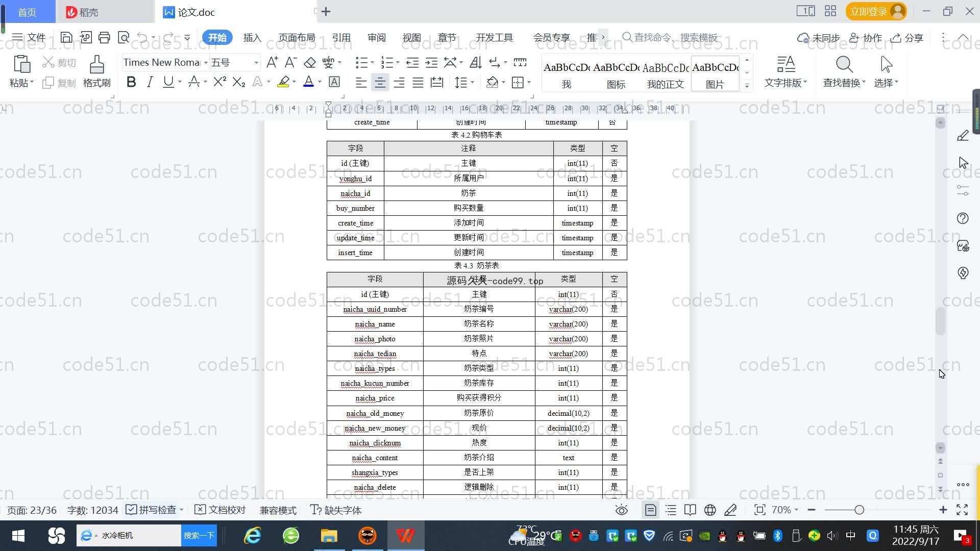
Task: Open the font name dropdown
Action: 206,62
